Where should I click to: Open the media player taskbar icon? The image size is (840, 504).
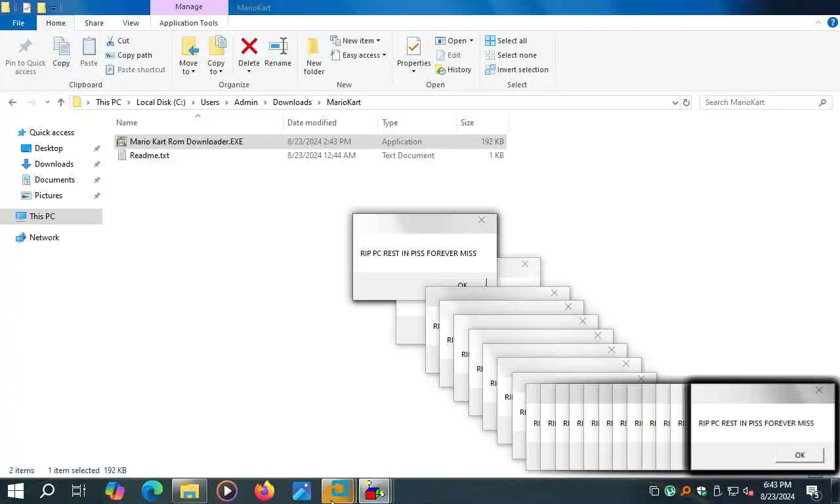(x=227, y=491)
